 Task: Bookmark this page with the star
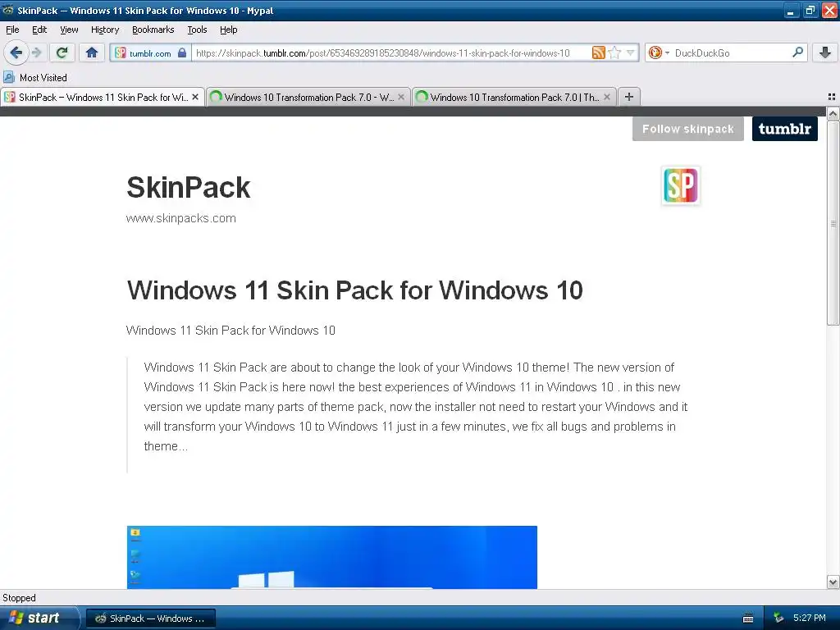615,52
